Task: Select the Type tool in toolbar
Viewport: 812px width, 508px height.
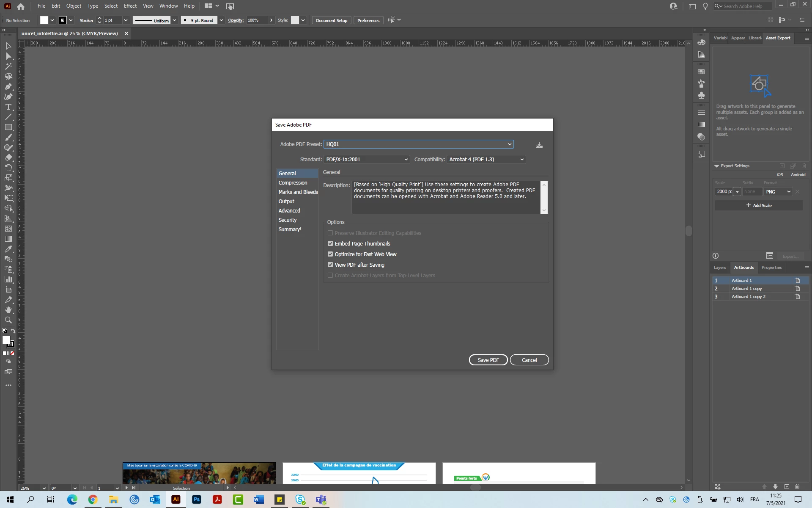Action: coord(8,107)
